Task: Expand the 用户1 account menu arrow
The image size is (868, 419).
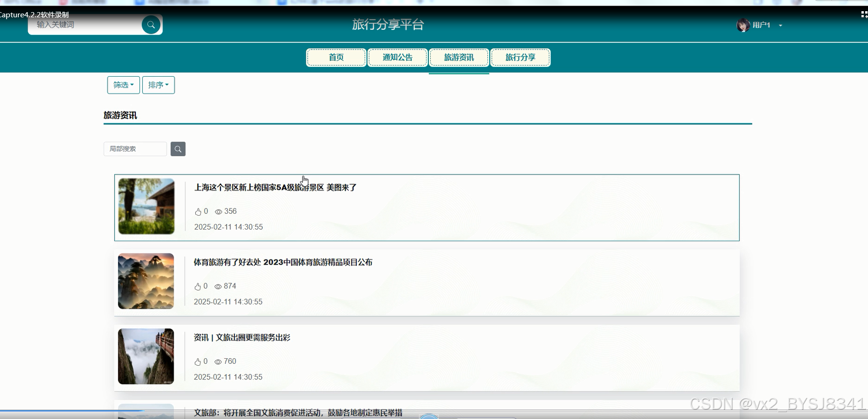Action: pyautogui.click(x=780, y=26)
